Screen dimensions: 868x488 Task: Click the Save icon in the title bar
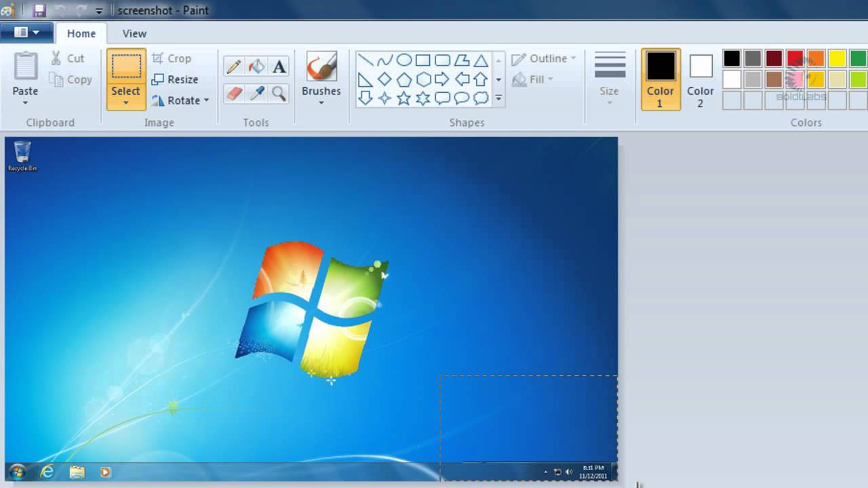(39, 11)
